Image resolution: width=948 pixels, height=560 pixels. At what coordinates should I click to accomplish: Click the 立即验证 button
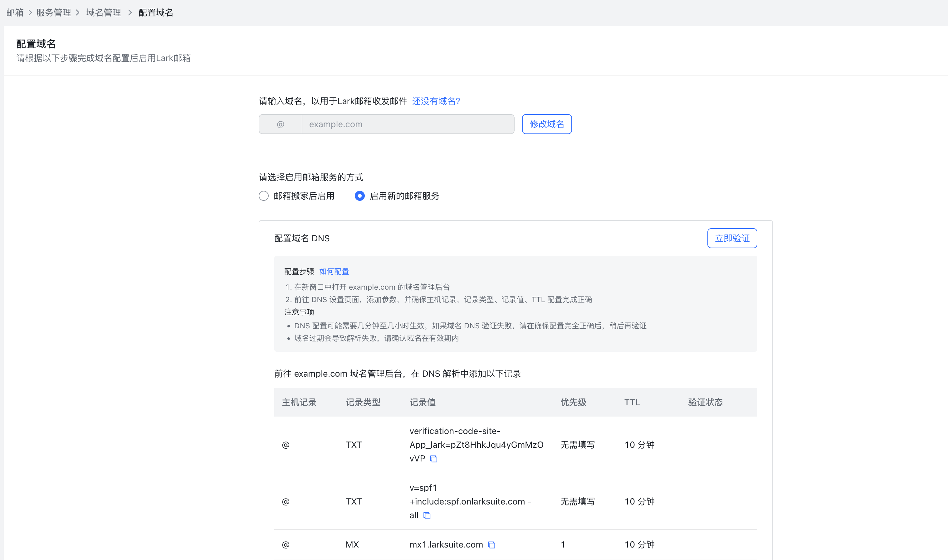732,238
